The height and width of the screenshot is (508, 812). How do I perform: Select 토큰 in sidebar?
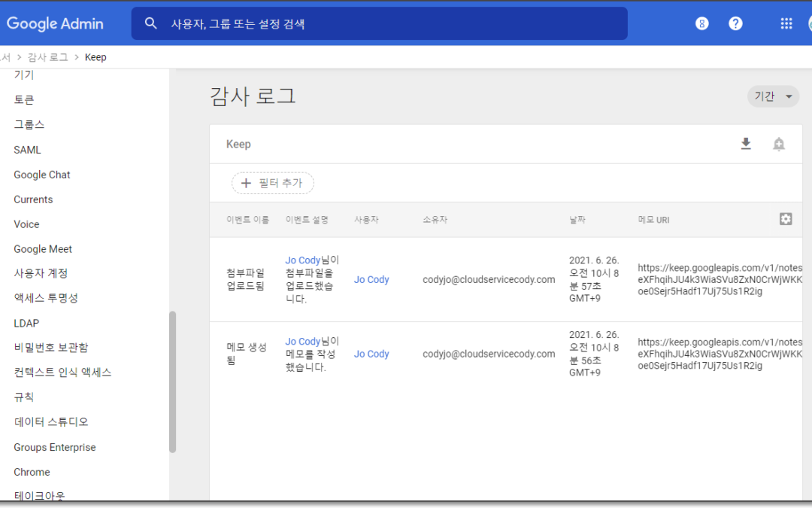pos(24,99)
